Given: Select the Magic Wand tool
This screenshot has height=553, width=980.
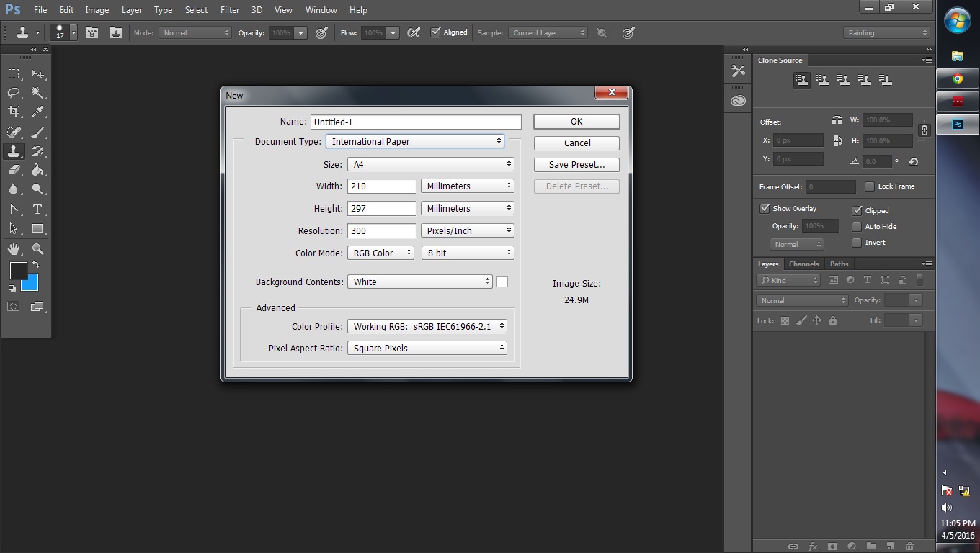Looking at the screenshot, I should (x=37, y=93).
